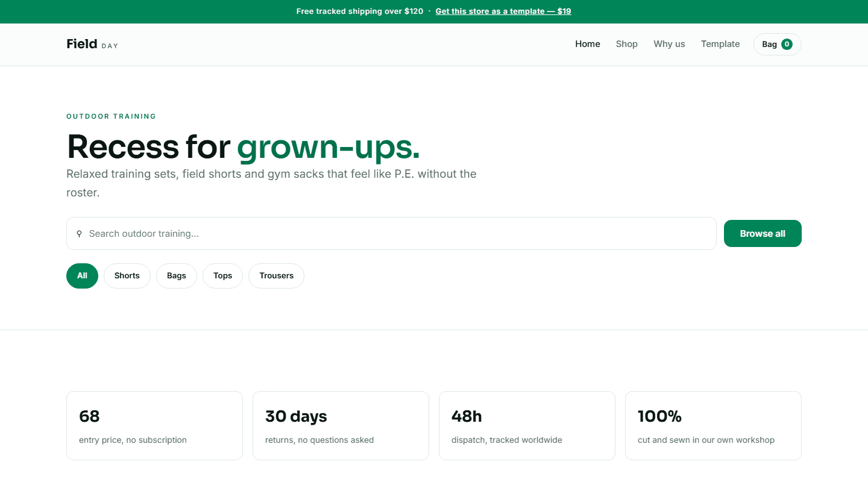Screen dimensions: 868x488
Task: Click 'dispatch, tracked worldwide' caption
Action: [x=507, y=440]
